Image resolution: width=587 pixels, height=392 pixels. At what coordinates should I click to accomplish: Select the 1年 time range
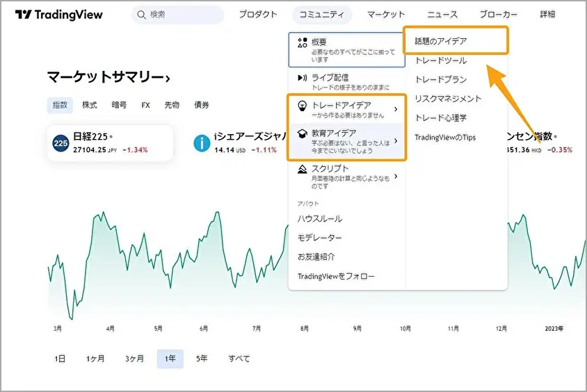170,359
